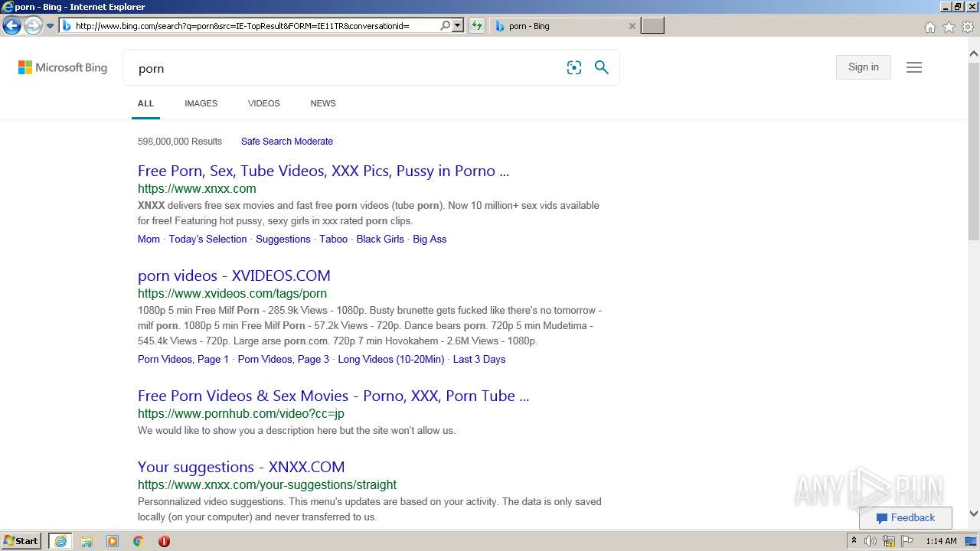Open the Chrome taskbar icon

[138, 541]
